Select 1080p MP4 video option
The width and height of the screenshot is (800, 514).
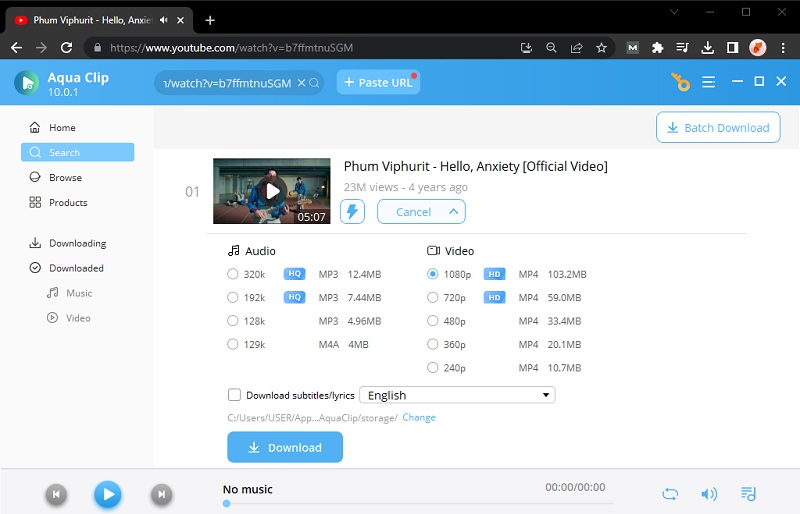pyautogui.click(x=433, y=274)
